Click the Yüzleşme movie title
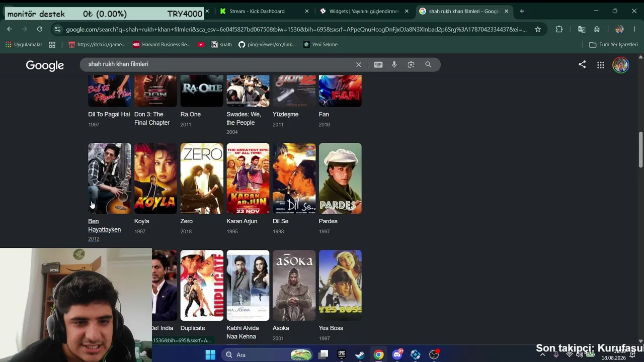Viewport: 644px width, 362px height. point(286,114)
